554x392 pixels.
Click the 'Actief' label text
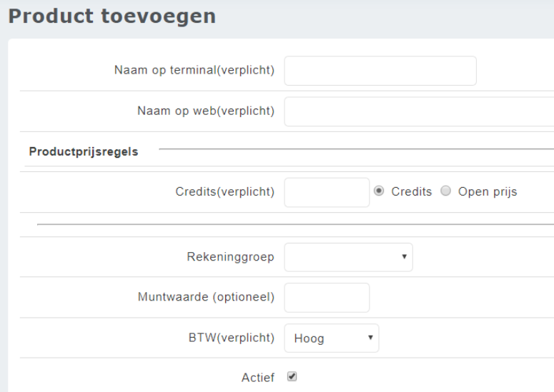click(x=258, y=378)
